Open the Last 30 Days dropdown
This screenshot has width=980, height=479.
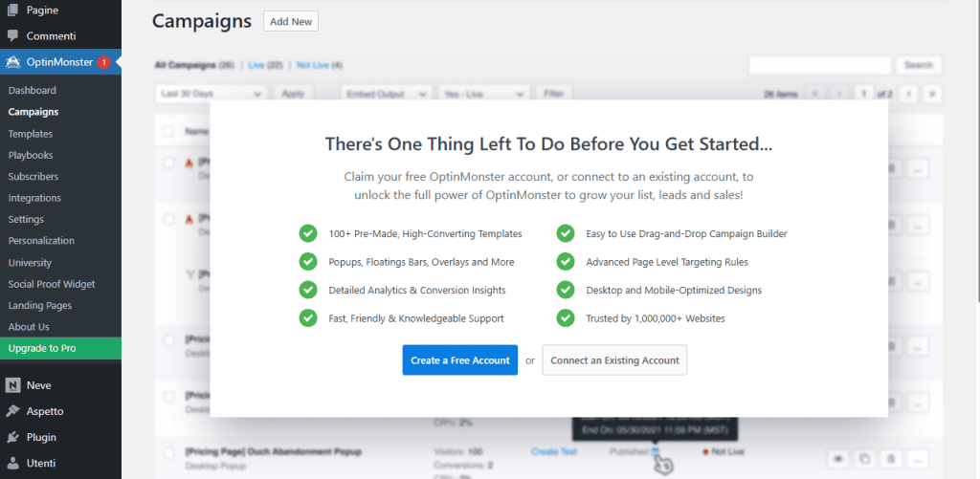coord(212,94)
